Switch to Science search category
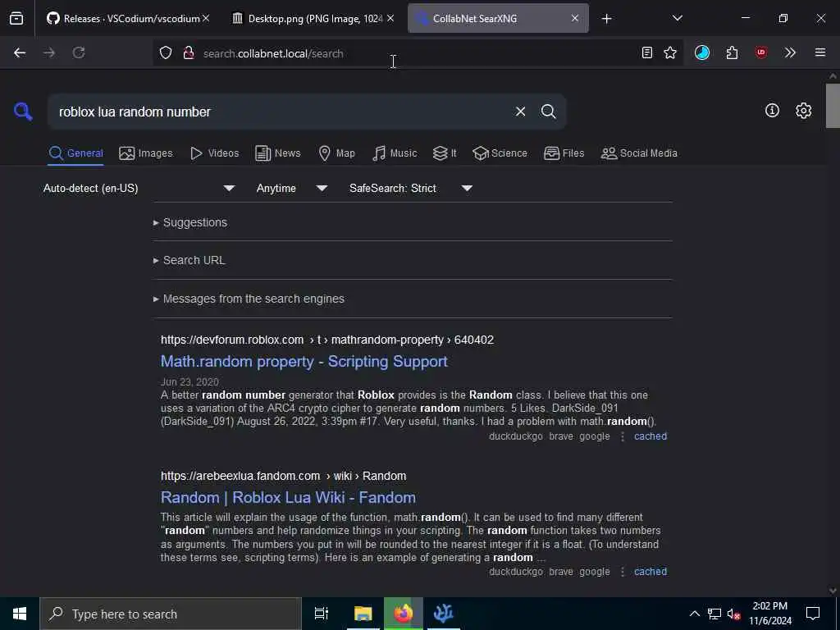Image resolution: width=840 pixels, height=630 pixels. tap(500, 153)
